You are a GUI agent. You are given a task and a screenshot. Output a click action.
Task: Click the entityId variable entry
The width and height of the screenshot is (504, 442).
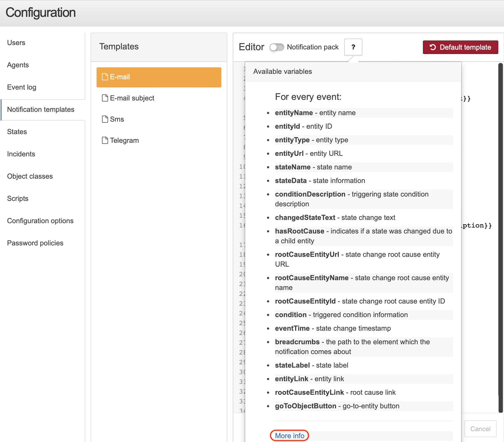coord(364,127)
